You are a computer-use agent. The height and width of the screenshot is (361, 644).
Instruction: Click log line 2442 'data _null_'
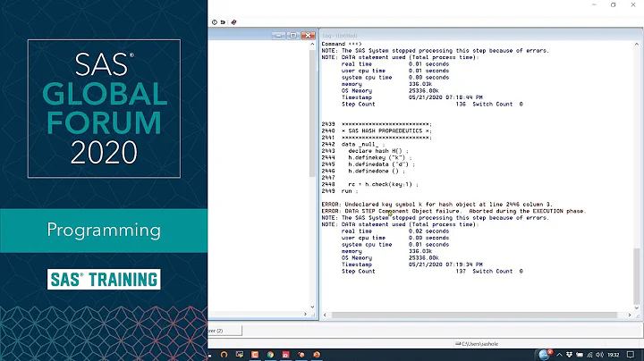tap(353, 145)
